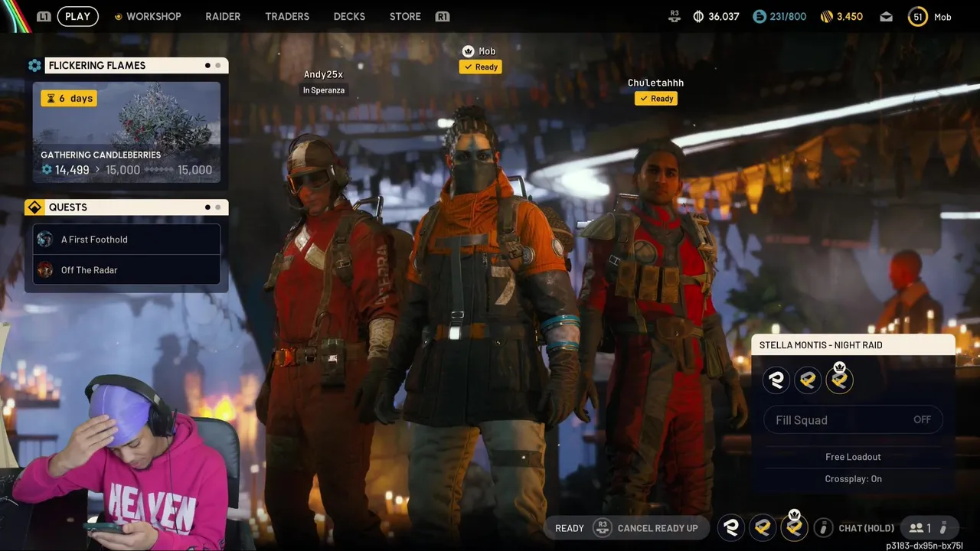Image resolution: width=980 pixels, height=551 pixels.
Task: Click the 231/800 Cred balance
Action: click(x=789, y=16)
